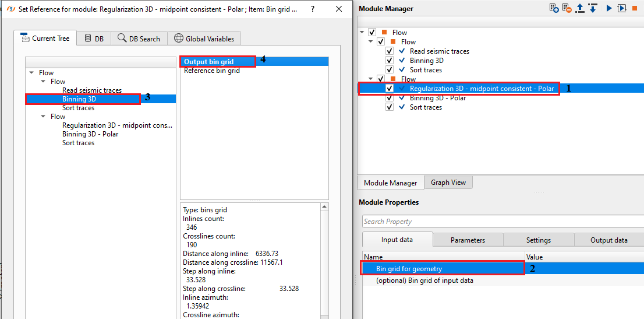The height and width of the screenshot is (319, 644).
Task: Stop execution with the orange square icon
Action: (x=635, y=8)
